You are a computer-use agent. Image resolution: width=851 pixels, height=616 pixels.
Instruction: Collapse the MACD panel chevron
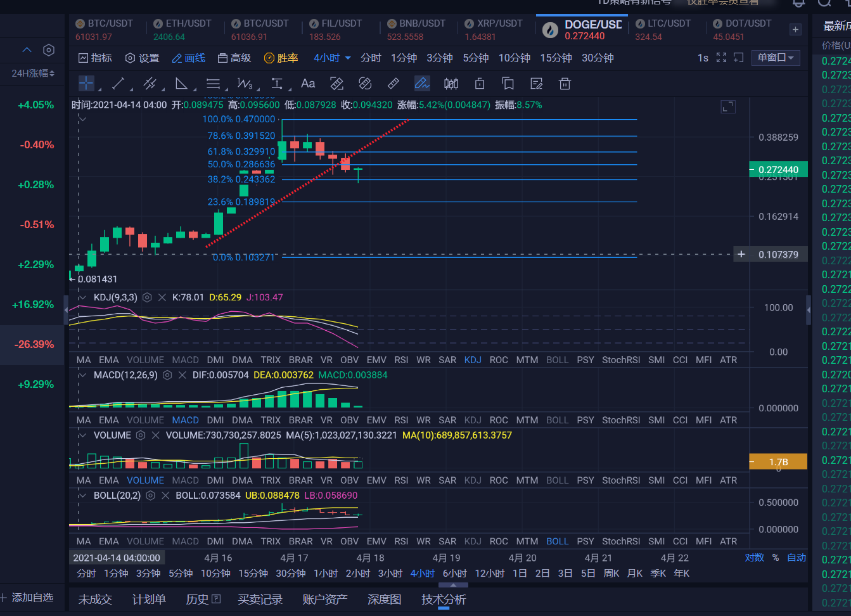point(82,375)
